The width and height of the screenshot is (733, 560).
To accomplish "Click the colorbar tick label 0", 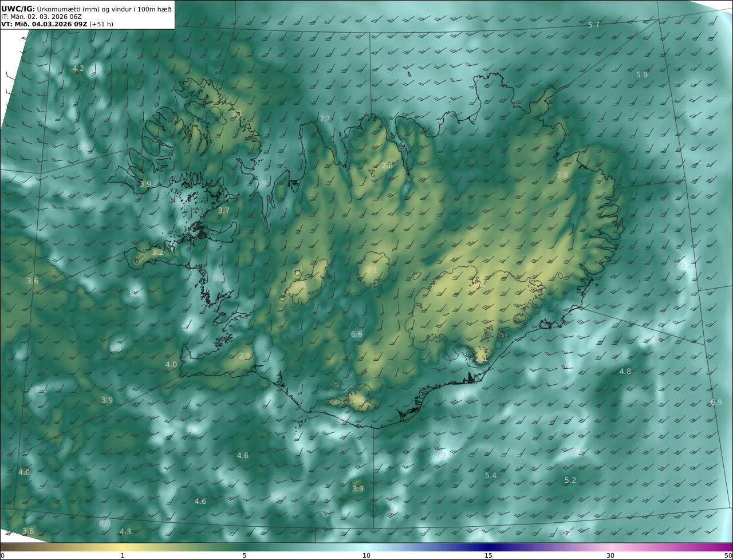I will (2, 555).
